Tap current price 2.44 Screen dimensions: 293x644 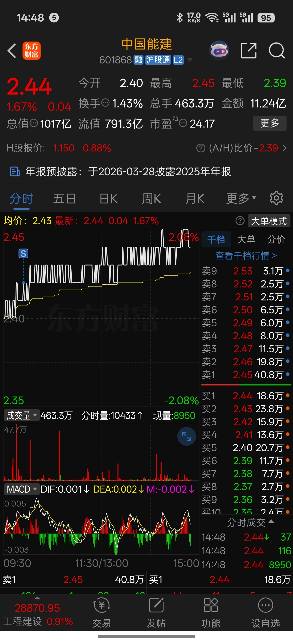(x=29, y=86)
